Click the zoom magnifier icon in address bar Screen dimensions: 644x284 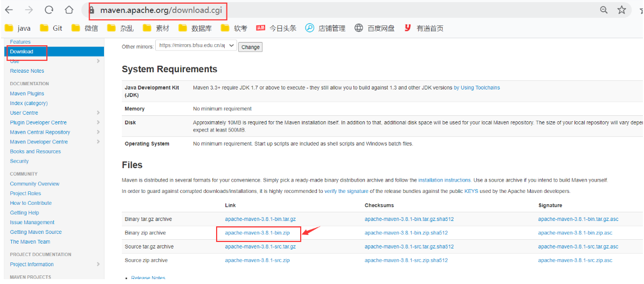pyautogui.click(x=604, y=10)
